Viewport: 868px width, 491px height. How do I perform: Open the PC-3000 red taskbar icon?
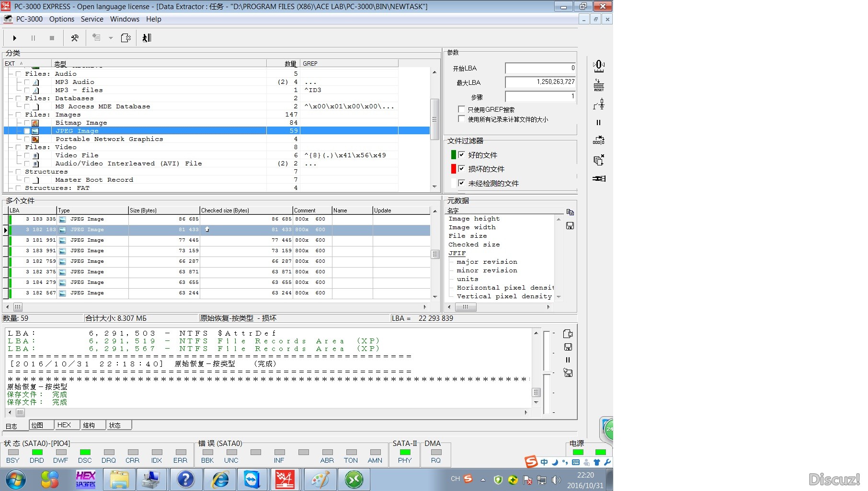click(x=285, y=479)
